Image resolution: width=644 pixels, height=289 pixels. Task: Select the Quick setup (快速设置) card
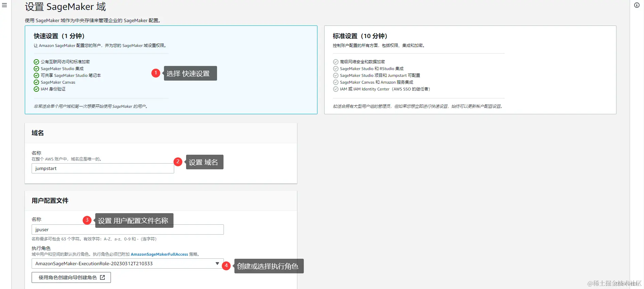point(171,70)
